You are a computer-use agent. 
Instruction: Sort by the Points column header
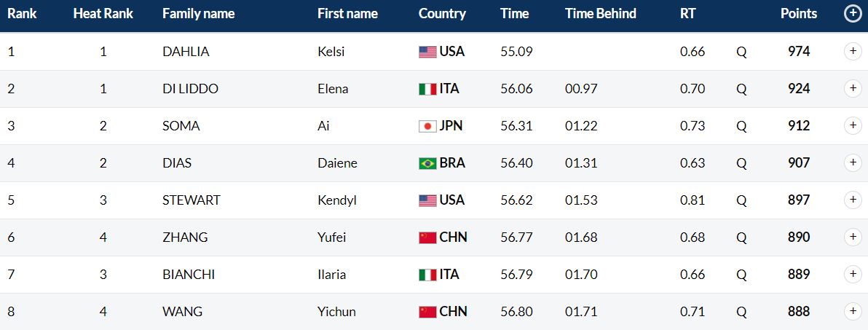[799, 14]
